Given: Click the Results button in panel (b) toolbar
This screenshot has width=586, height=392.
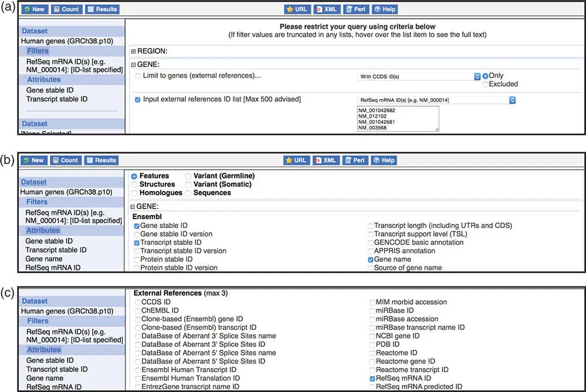Looking at the screenshot, I should (x=101, y=160).
